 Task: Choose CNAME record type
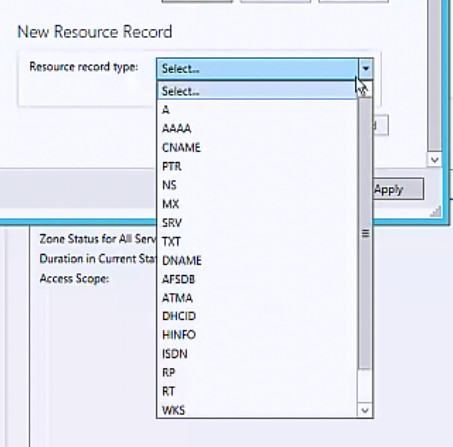pos(257,147)
